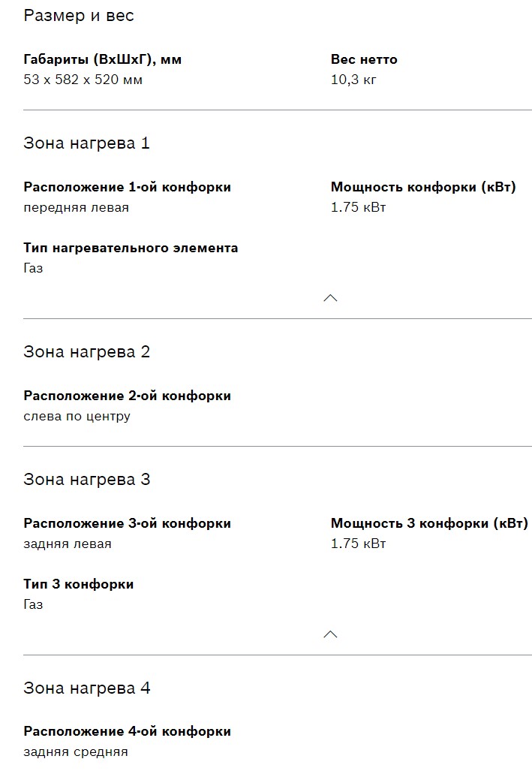The image size is (532, 771).
Task: Click the задняя левая value
Action: tap(68, 544)
